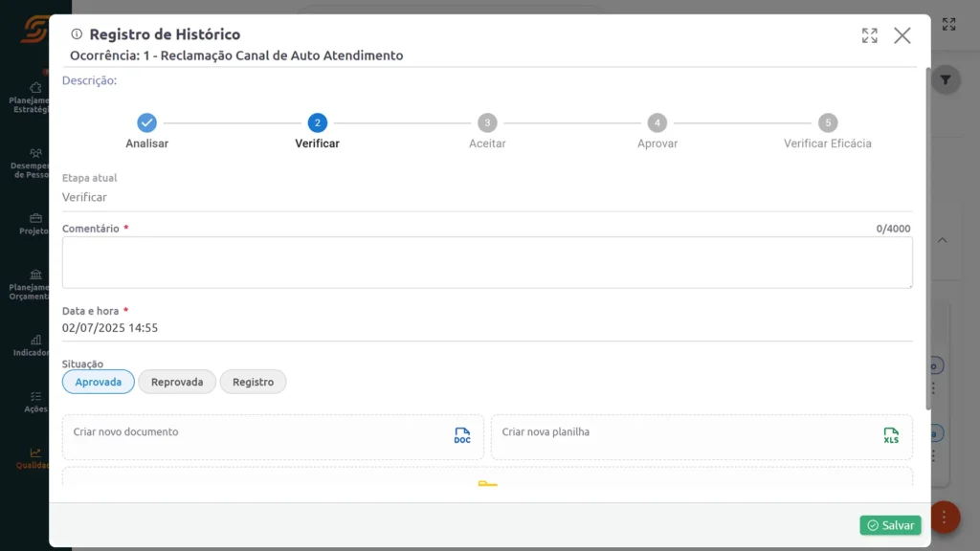
Task: Set situation to Registro
Action: pos(253,382)
